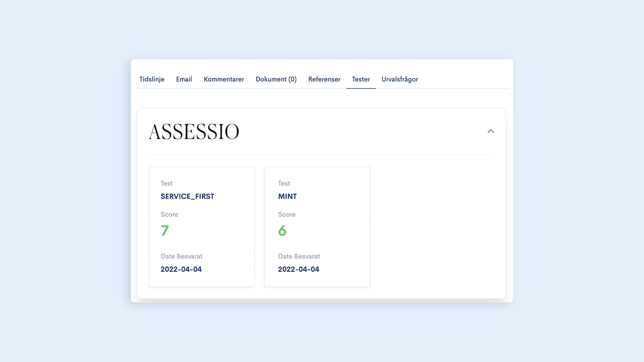This screenshot has height=362, width=644.
Task: Click Date Besvarat label in SERVICE_FIRST card
Action: (182, 256)
